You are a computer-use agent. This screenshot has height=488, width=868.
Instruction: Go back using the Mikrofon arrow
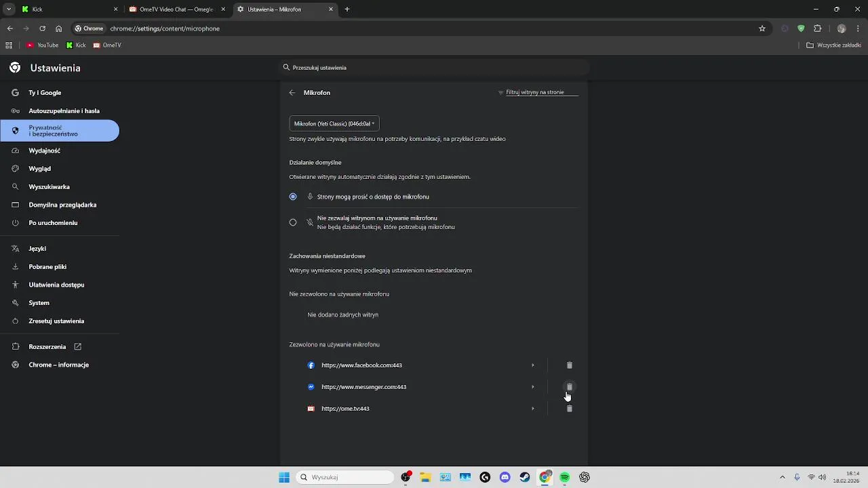[x=292, y=93]
